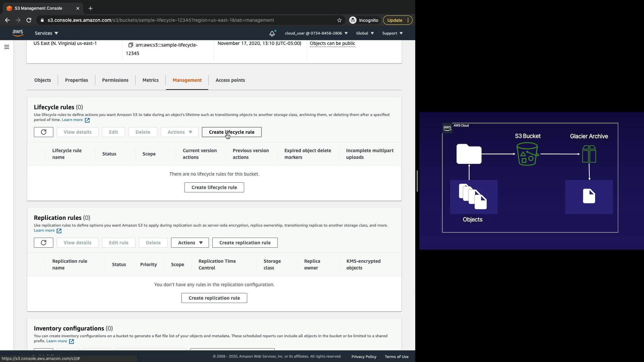Click Create lifecycle rule in the toolbar
This screenshot has height=362, width=644.
pos(231,132)
